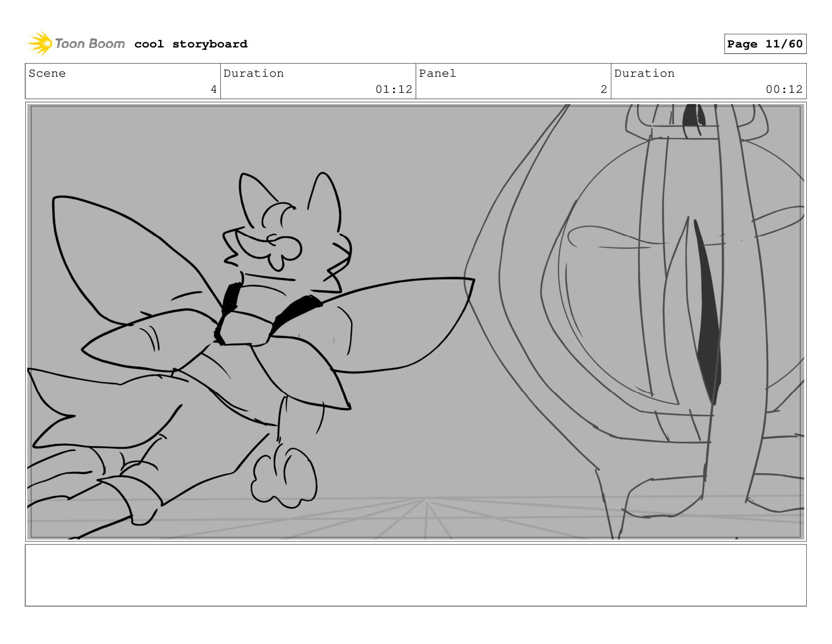Click the Toon Boom logo

[76, 43]
